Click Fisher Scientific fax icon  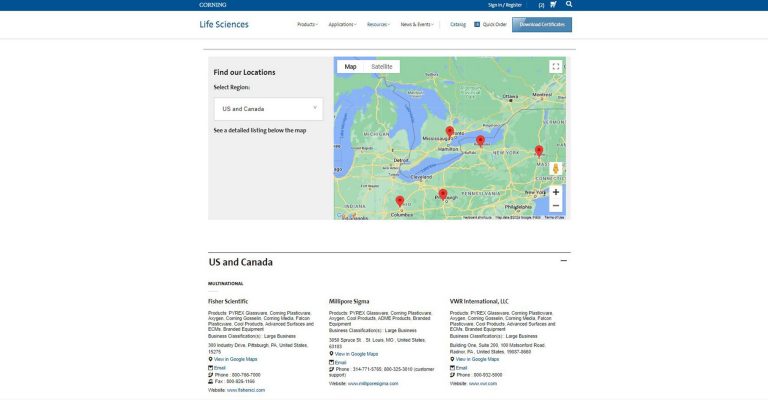tap(210, 381)
